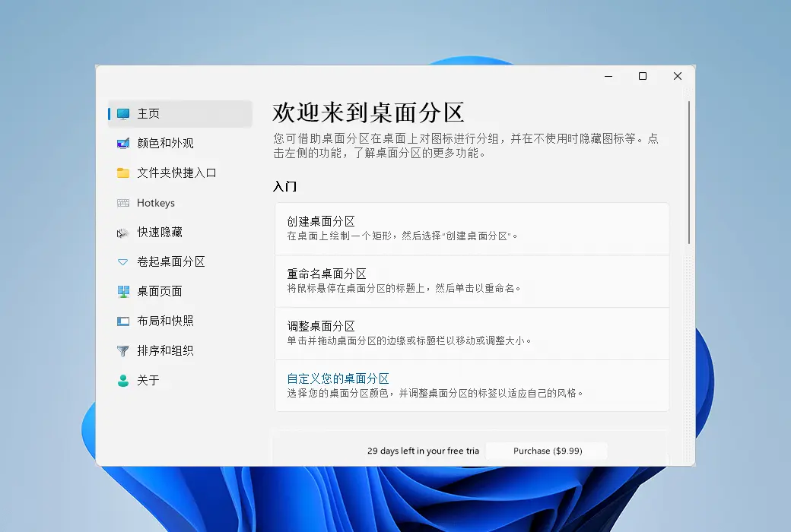Open the 自定义您的桌面分区 link
The image size is (791, 532).
click(x=338, y=378)
